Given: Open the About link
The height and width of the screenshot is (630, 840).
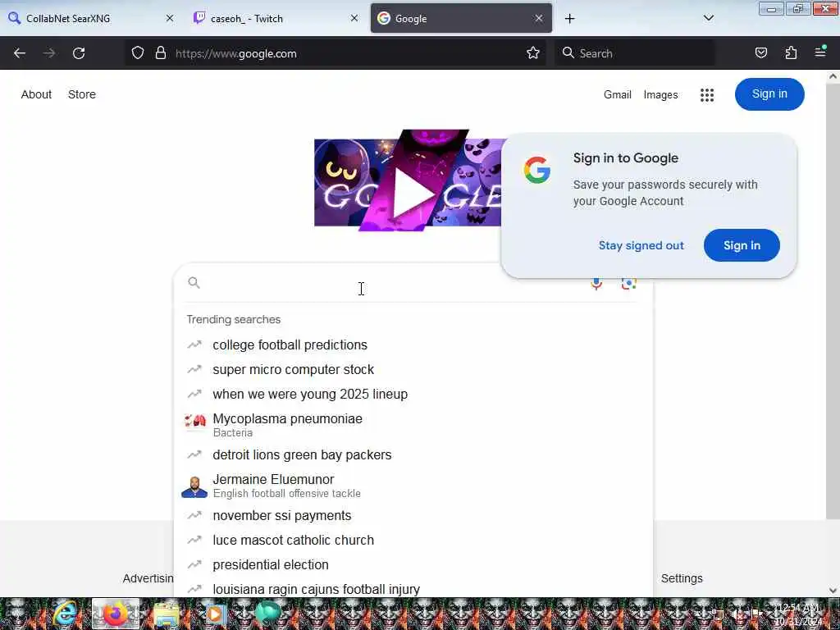Looking at the screenshot, I should coord(36,94).
